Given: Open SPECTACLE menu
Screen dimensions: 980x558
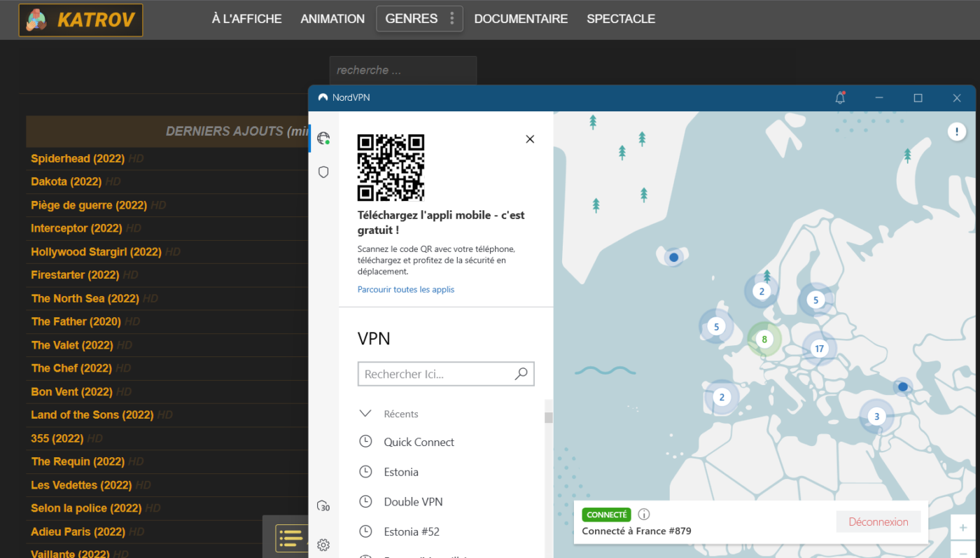Looking at the screenshot, I should [621, 19].
